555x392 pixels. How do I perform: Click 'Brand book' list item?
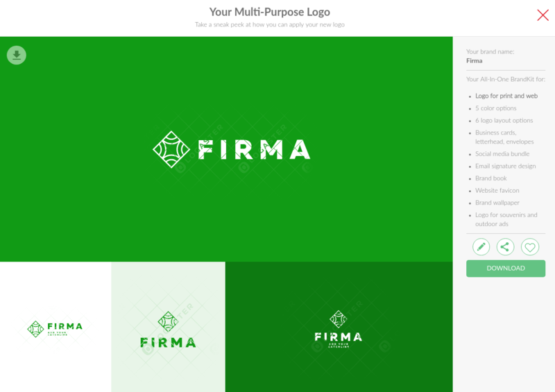tap(490, 178)
